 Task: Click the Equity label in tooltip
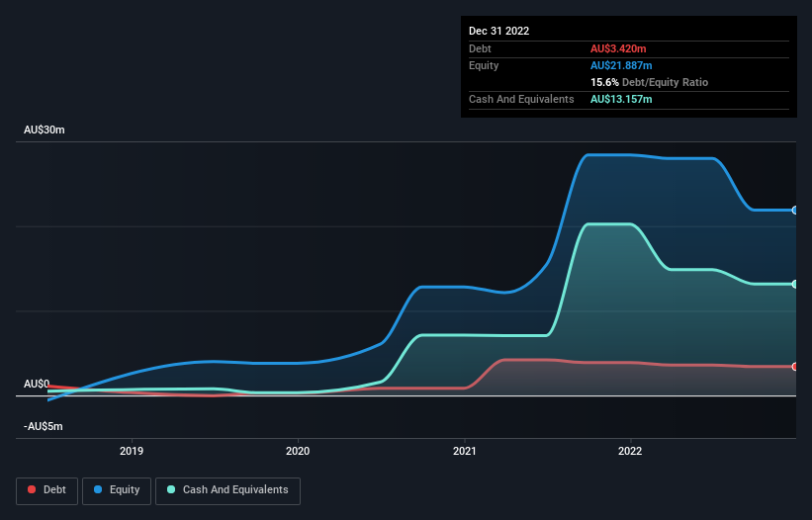point(484,65)
